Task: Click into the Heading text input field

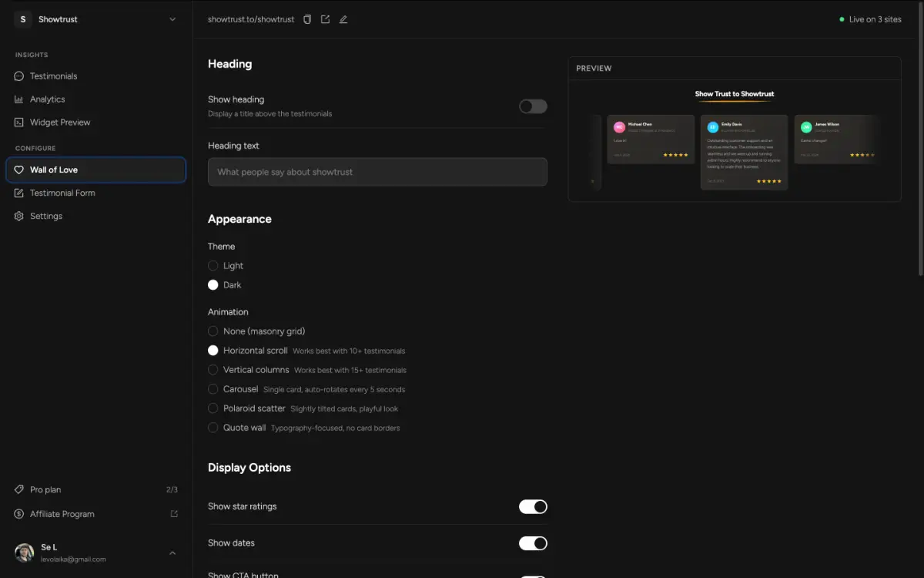Action: click(x=377, y=172)
